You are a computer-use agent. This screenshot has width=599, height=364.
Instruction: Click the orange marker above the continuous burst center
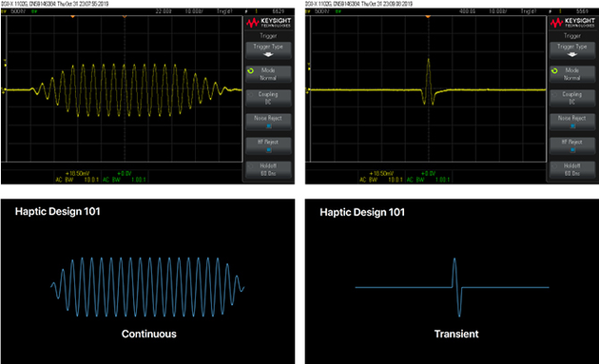125,17
